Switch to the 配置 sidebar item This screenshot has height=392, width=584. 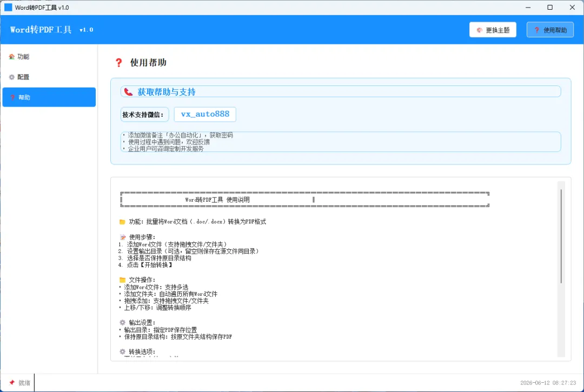[49, 77]
